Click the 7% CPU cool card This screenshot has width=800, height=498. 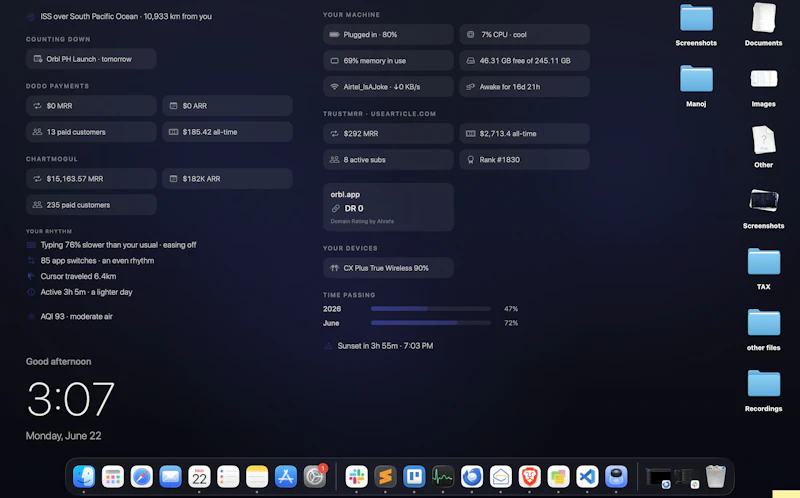(x=524, y=34)
